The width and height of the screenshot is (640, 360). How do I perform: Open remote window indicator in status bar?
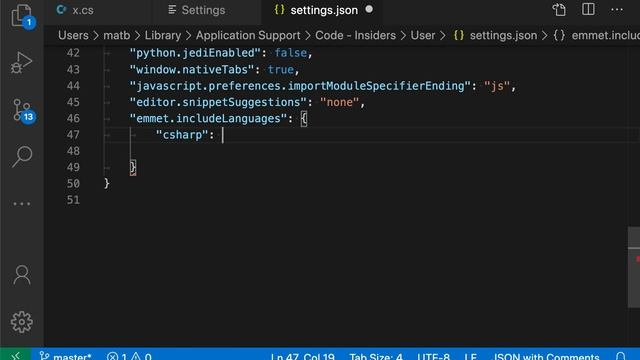click(x=16, y=355)
